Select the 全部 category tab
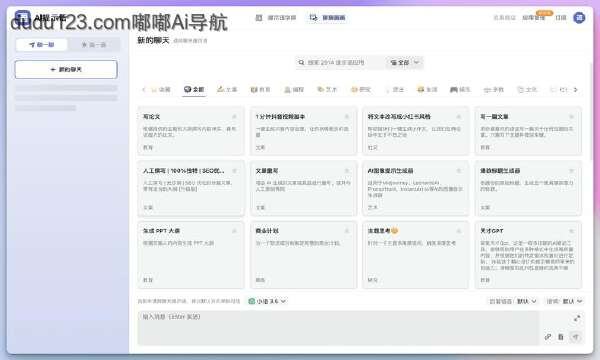 pyautogui.click(x=194, y=90)
